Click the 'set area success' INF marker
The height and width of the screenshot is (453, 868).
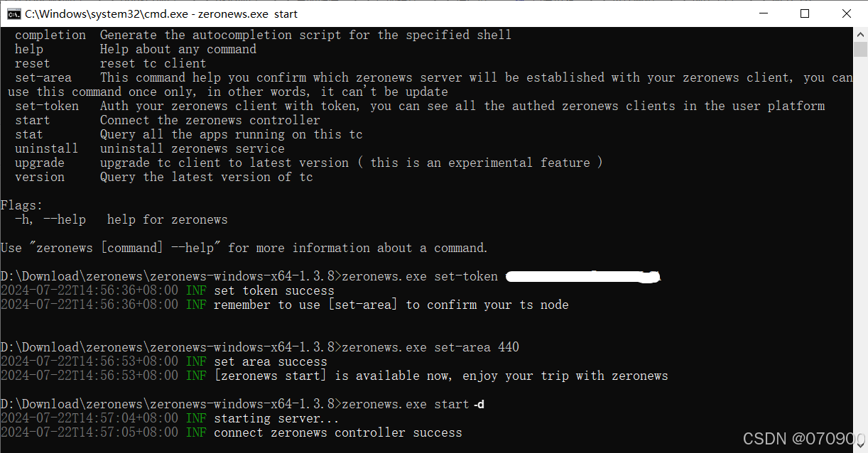[195, 361]
